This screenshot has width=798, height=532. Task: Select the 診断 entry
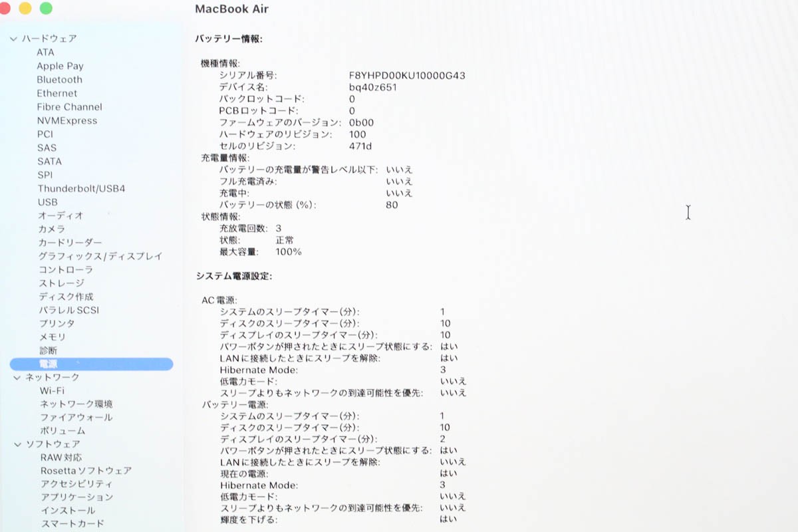47,350
